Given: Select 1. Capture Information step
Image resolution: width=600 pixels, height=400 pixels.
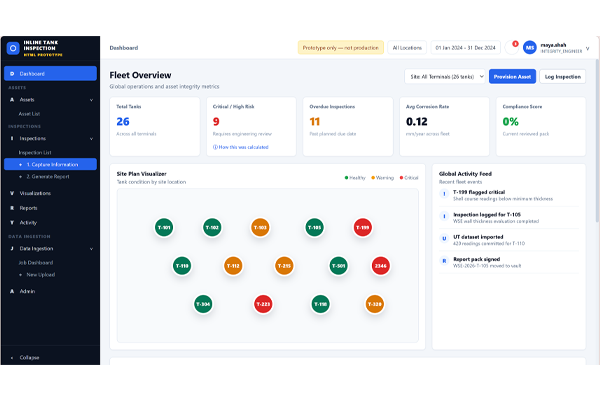Looking at the screenshot, I should tap(50, 164).
